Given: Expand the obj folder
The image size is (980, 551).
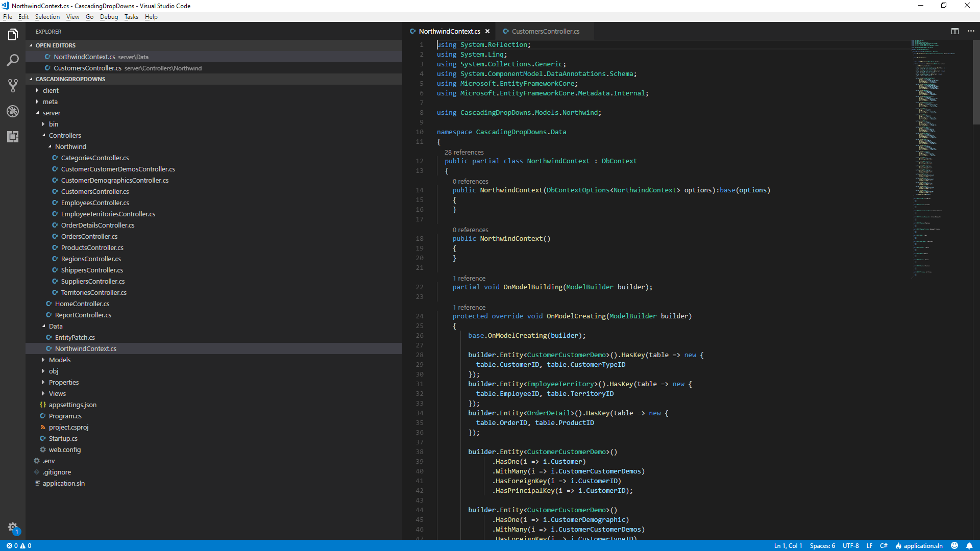Looking at the screenshot, I should (43, 371).
